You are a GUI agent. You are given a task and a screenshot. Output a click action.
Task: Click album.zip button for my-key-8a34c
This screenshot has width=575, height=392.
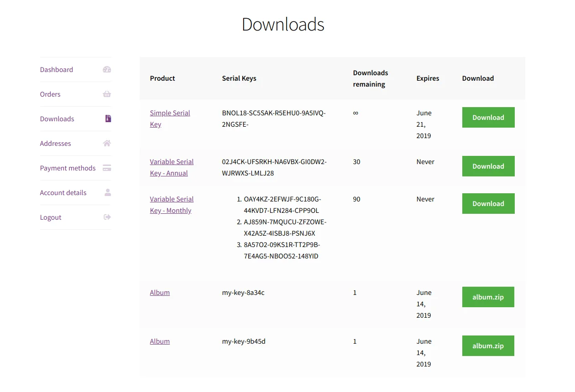click(x=488, y=297)
